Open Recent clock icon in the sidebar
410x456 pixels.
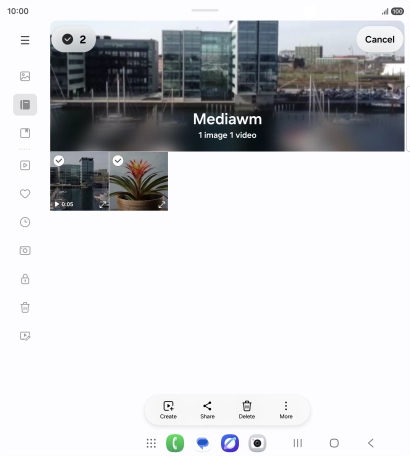[25, 222]
